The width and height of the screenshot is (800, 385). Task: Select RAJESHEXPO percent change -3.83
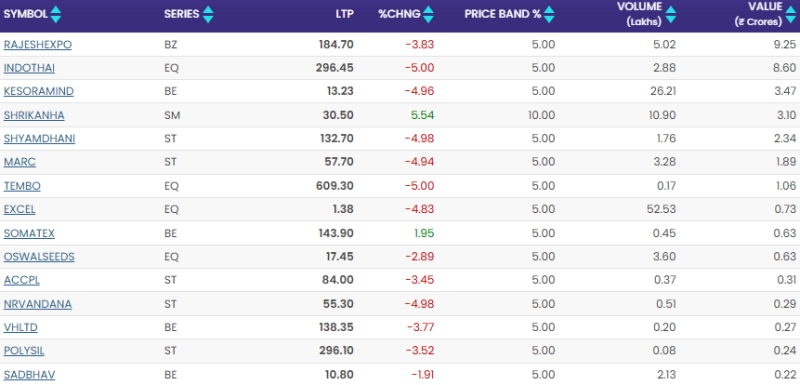click(420, 44)
